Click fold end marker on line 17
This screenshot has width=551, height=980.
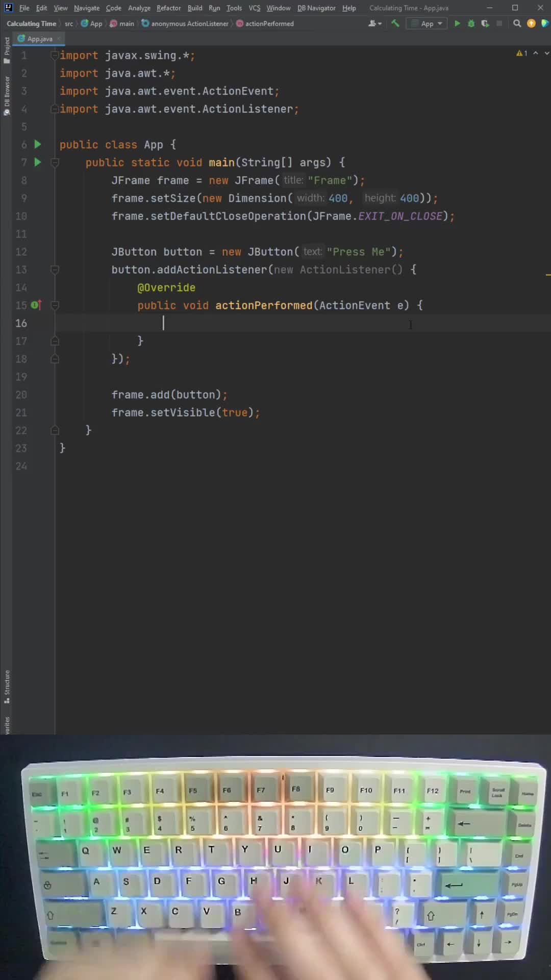(55, 341)
